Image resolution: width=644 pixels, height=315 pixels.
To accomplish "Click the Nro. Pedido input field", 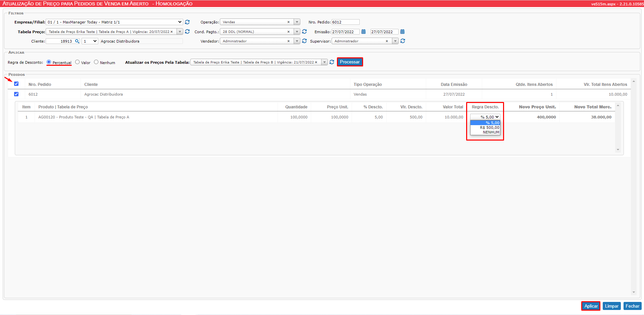I will click(346, 22).
